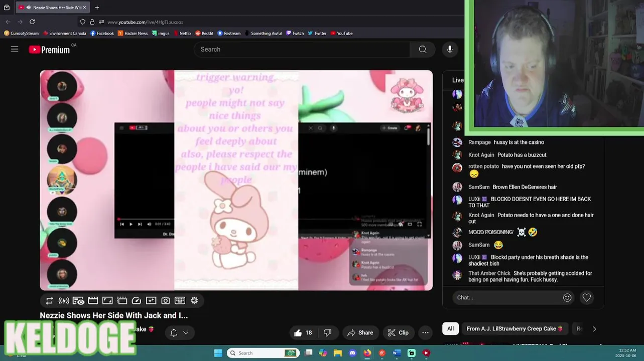Open the Environment Canada bookmark
Viewport: 644px width, 361px height.
64,33
